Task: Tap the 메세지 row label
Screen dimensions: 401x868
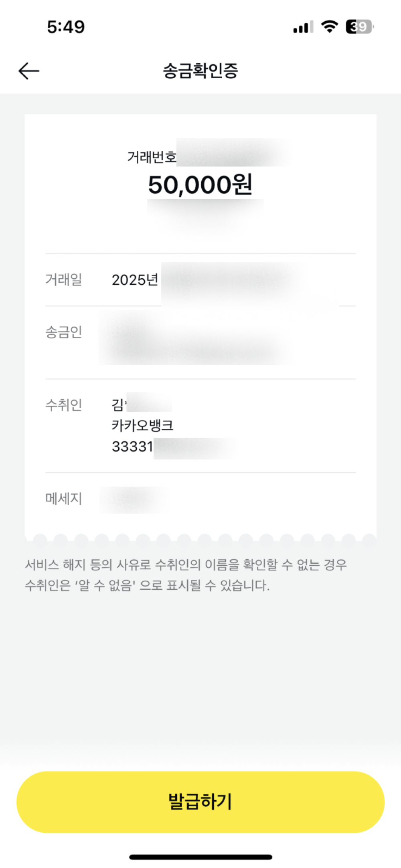Action: click(64, 499)
